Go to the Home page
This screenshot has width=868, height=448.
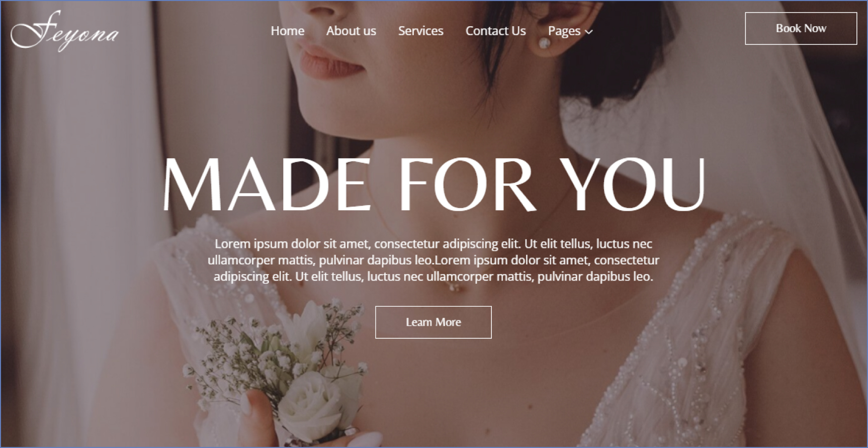coord(287,31)
